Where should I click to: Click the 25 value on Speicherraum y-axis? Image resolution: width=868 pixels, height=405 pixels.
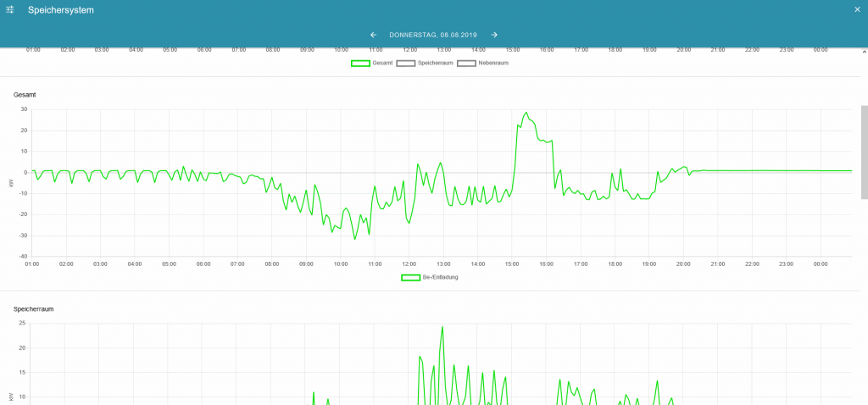22,323
